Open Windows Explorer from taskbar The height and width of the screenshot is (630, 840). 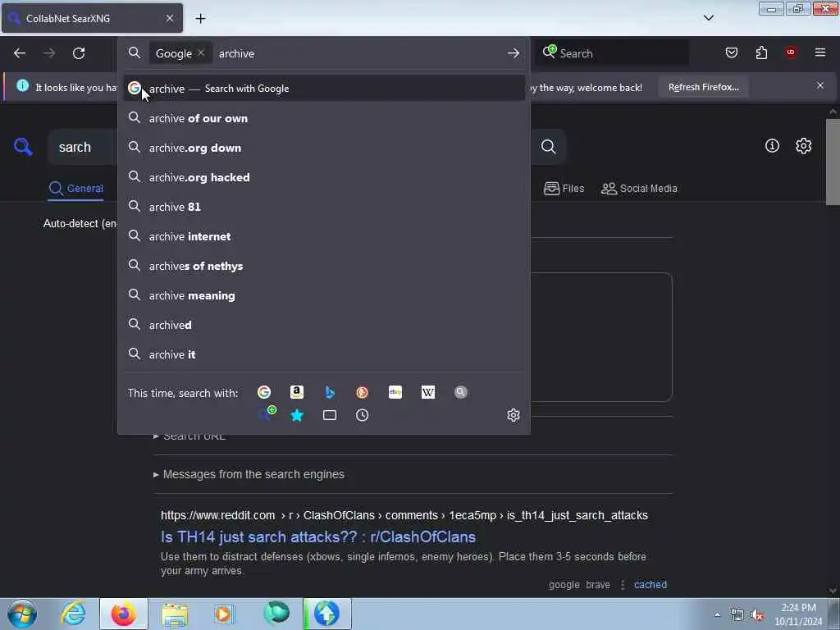[175, 614]
